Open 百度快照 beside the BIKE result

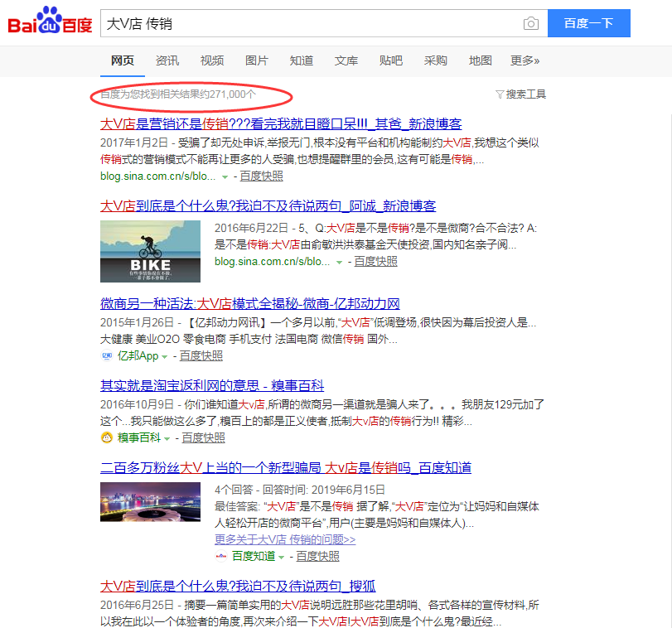click(376, 261)
